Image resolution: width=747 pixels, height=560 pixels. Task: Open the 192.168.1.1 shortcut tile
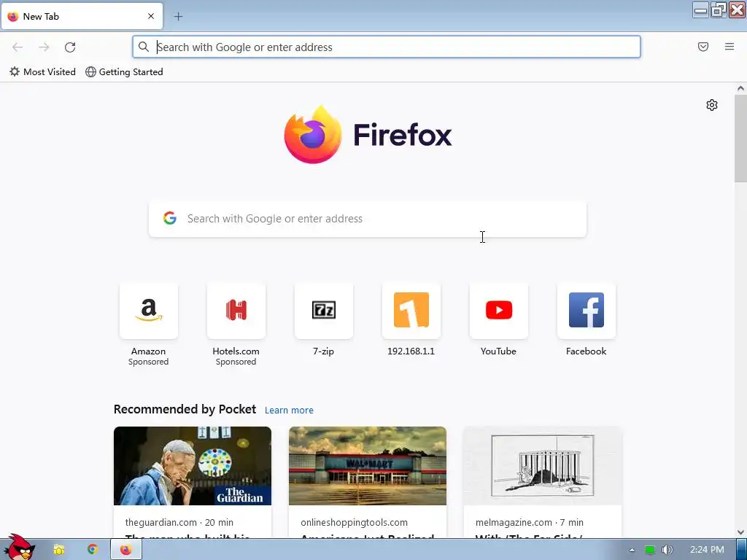click(x=411, y=320)
